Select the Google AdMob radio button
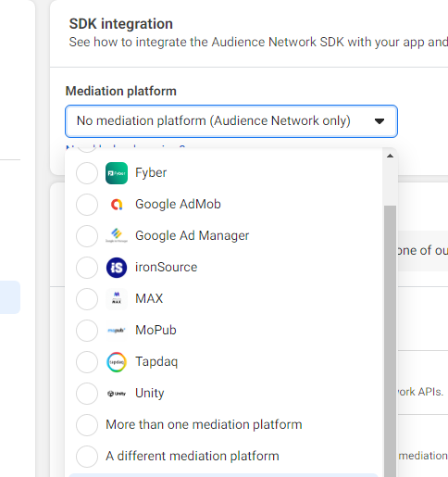 (x=87, y=205)
